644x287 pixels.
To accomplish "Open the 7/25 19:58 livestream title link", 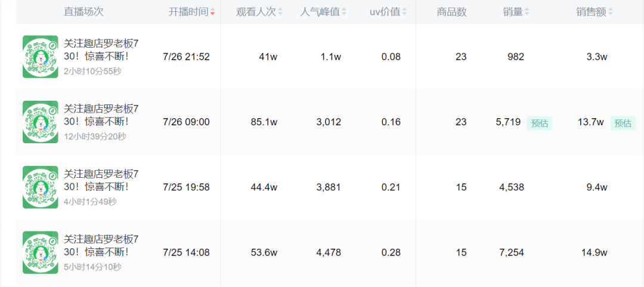I will 101,180.
